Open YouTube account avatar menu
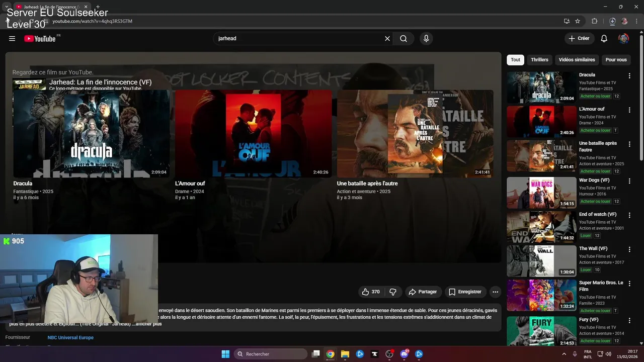644x362 pixels. tap(623, 39)
